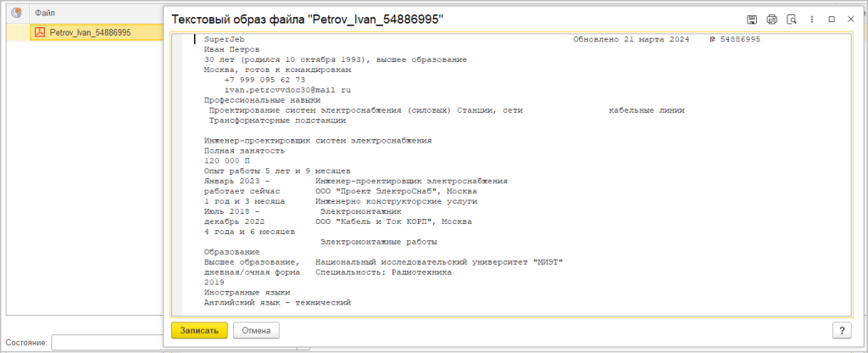
Task: Click the Трансформаторные подстанции line
Action: coord(277,120)
